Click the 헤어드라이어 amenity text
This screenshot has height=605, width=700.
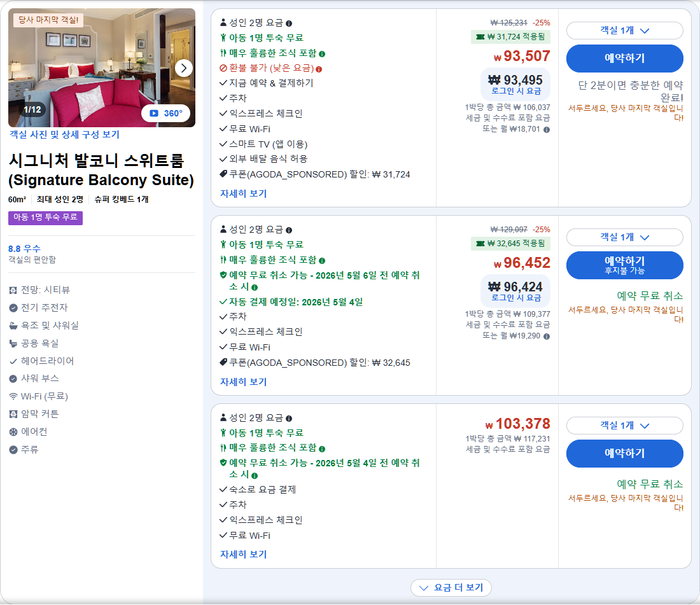pyautogui.click(x=47, y=361)
